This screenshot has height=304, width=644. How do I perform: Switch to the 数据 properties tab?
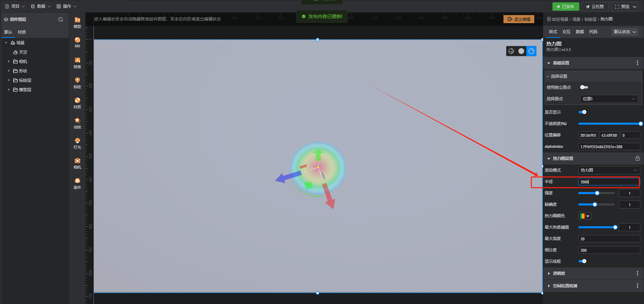(580, 32)
